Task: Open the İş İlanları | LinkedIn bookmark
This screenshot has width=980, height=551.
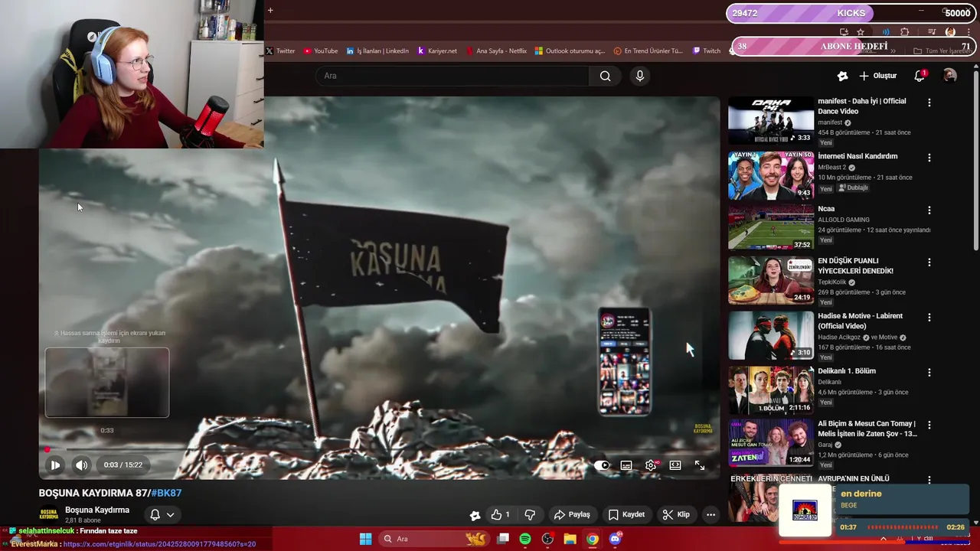Action: [377, 51]
